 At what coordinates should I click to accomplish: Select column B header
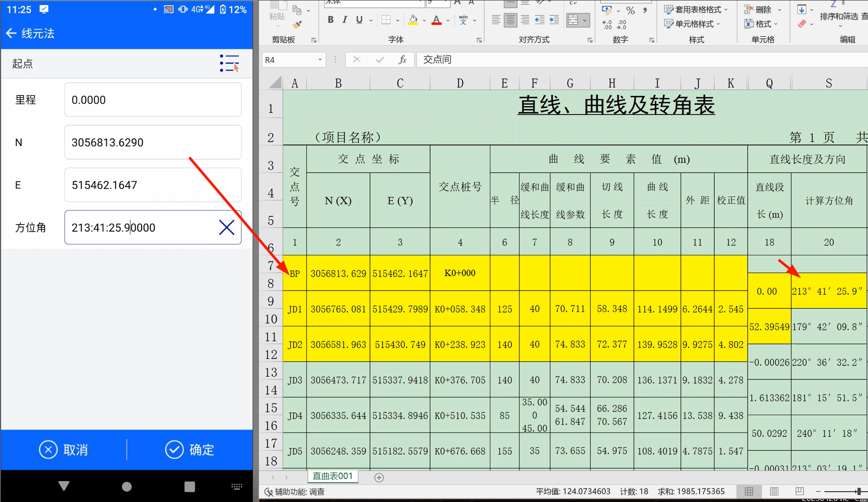(338, 83)
